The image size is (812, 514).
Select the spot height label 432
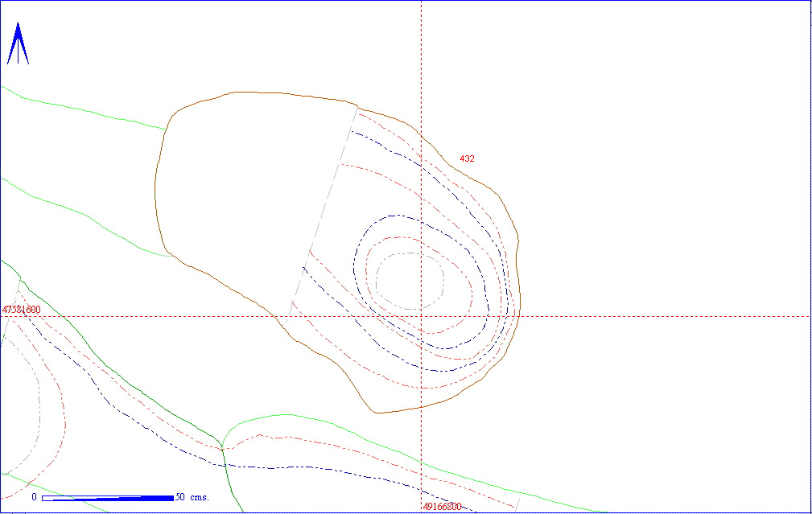467,159
